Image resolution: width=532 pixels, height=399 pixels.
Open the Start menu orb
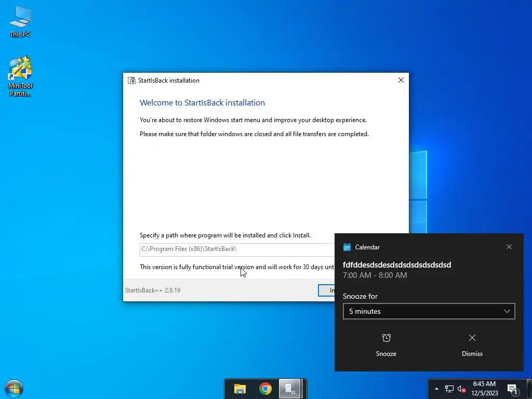(x=14, y=389)
